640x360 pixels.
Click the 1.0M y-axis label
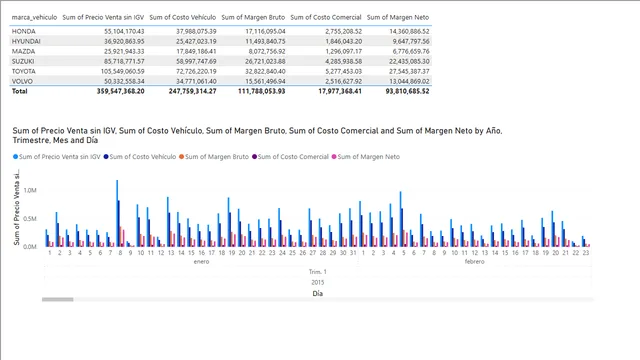30,190
